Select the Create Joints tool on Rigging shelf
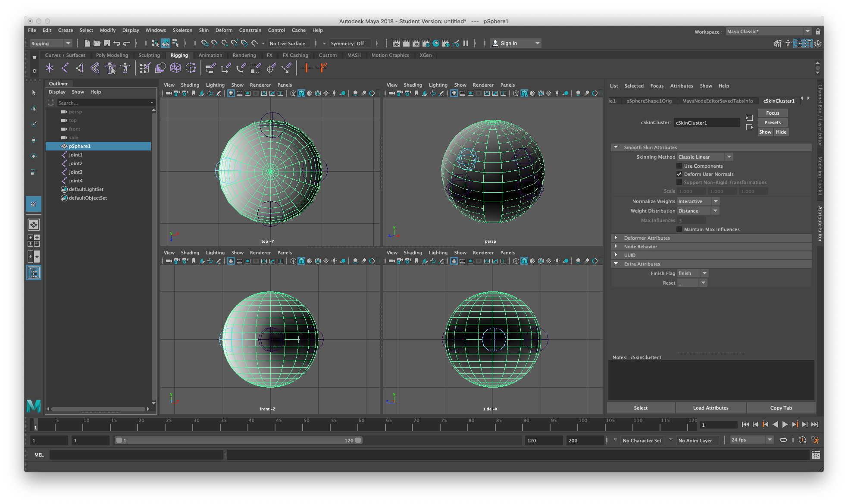This screenshot has width=848, height=504. (65, 68)
